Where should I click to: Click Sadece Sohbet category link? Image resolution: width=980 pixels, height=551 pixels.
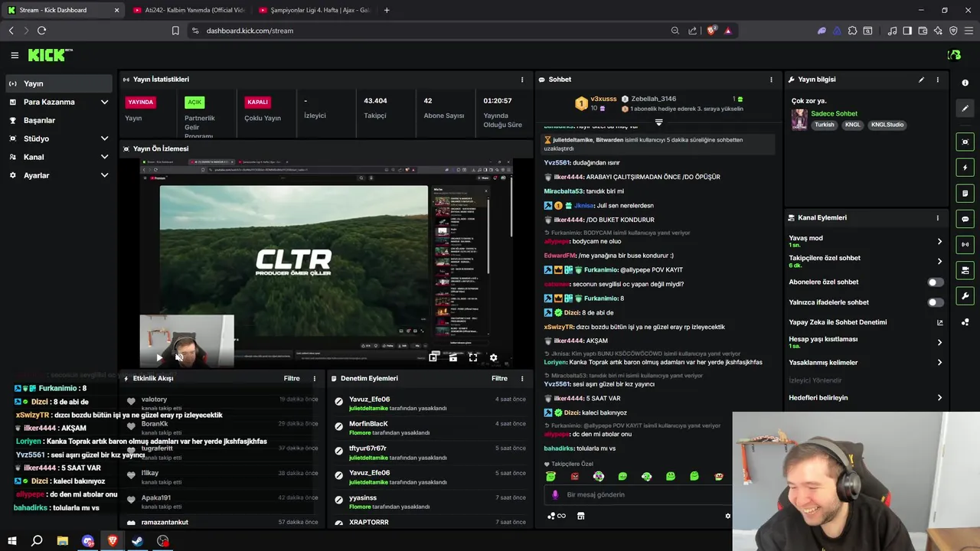(834, 114)
